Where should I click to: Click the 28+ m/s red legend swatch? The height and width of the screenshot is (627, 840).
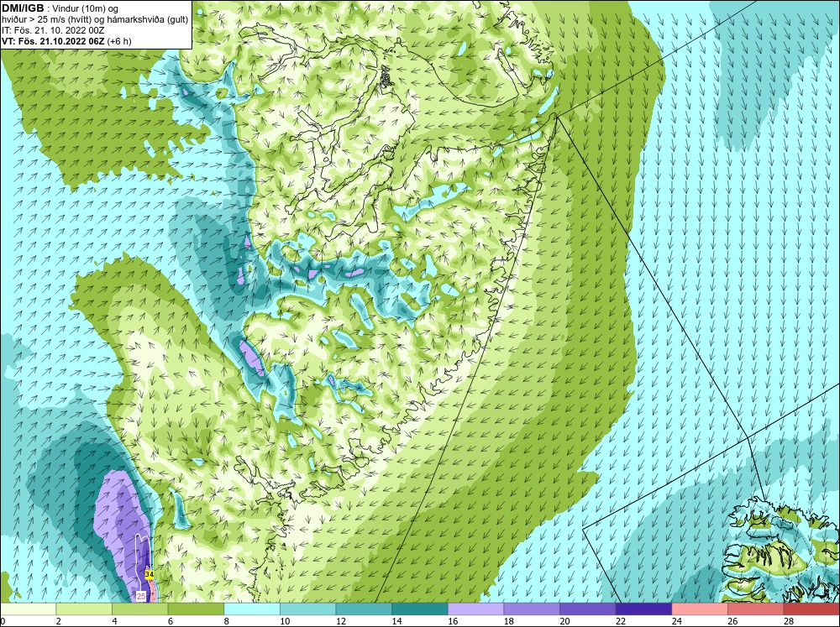[x=811, y=609]
